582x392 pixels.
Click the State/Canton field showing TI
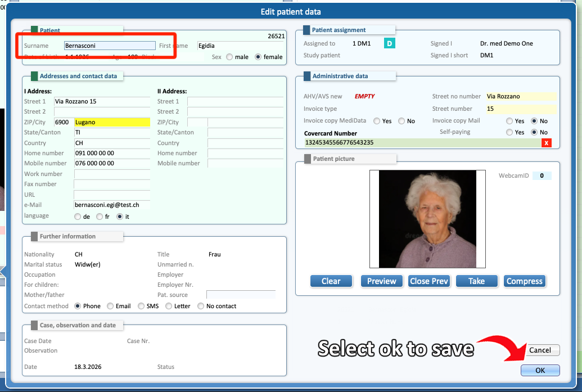(112, 133)
